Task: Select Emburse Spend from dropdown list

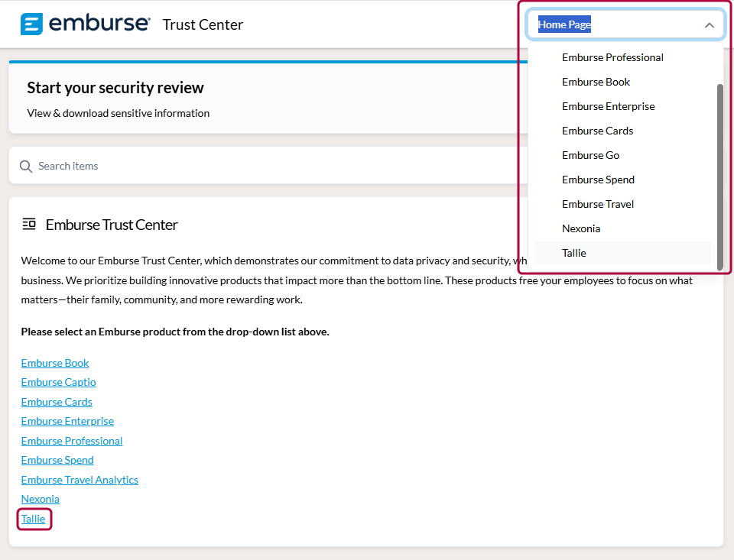Action: [x=622, y=180]
